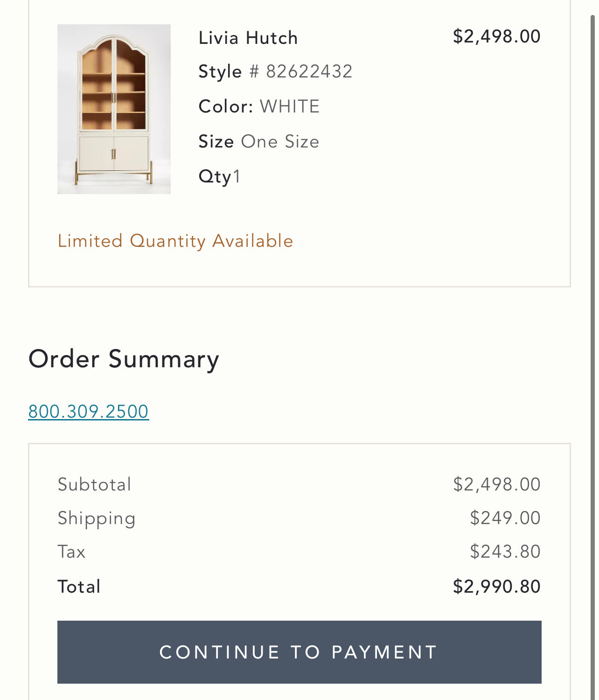599x700 pixels.
Task: Click the Order Summary heading
Action: [x=124, y=359]
